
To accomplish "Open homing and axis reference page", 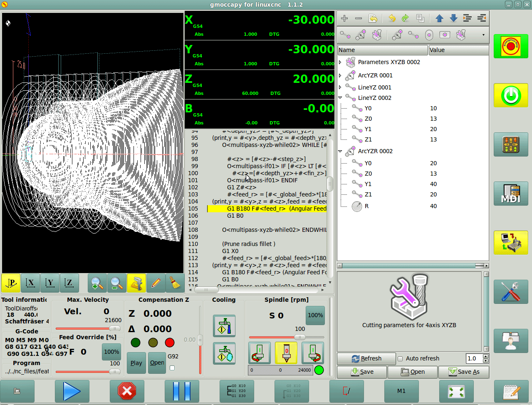I will (x=511, y=144).
